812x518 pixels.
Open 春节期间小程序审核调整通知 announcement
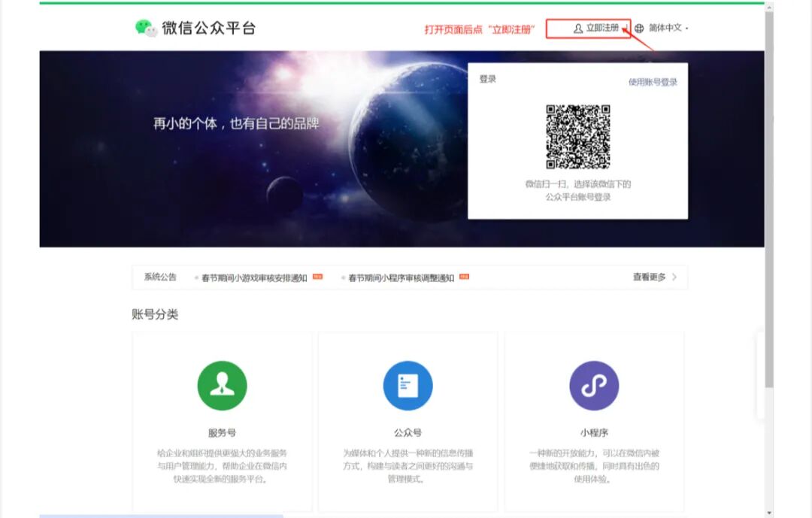[401, 278]
